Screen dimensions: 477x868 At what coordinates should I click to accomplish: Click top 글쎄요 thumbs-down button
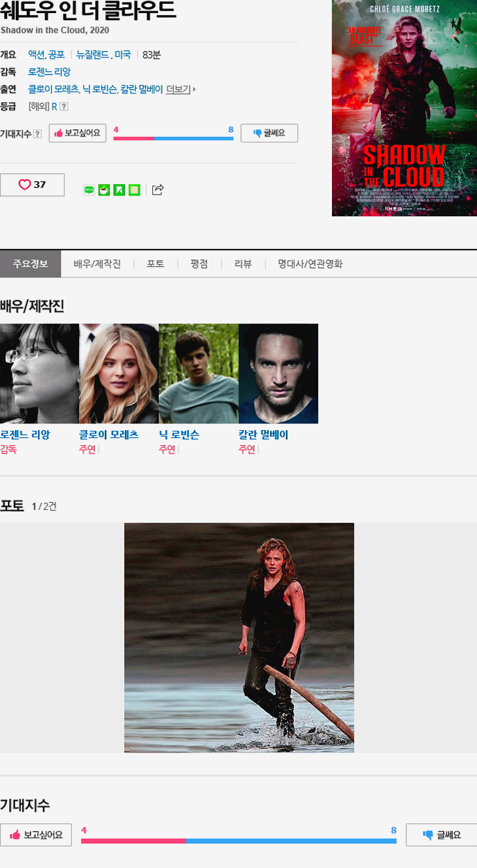coord(269,133)
